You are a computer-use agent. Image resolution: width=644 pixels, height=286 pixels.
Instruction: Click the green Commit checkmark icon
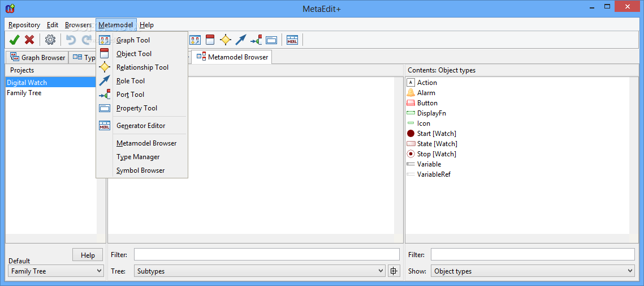tap(14, 40)
